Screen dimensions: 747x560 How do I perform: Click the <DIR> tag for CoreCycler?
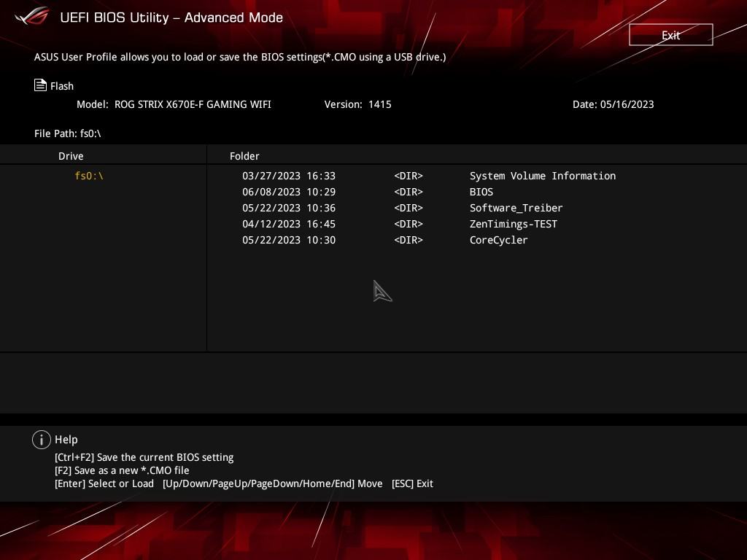coord(409,240)
